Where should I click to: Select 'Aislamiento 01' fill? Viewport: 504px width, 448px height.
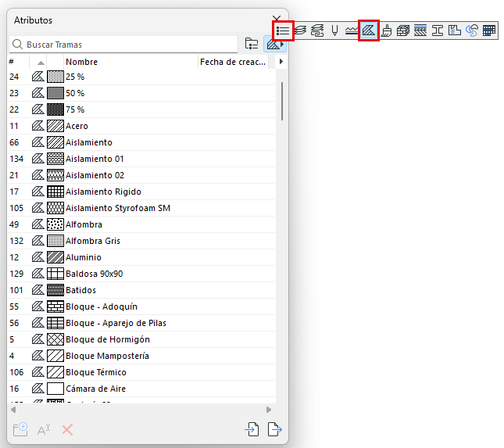click(x=141, y=159)
